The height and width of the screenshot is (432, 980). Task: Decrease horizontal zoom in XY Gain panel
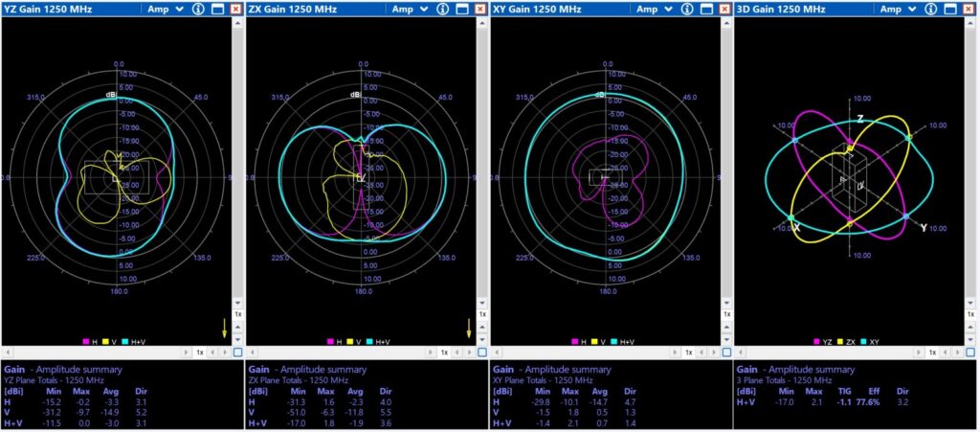[x=702, y=352]
